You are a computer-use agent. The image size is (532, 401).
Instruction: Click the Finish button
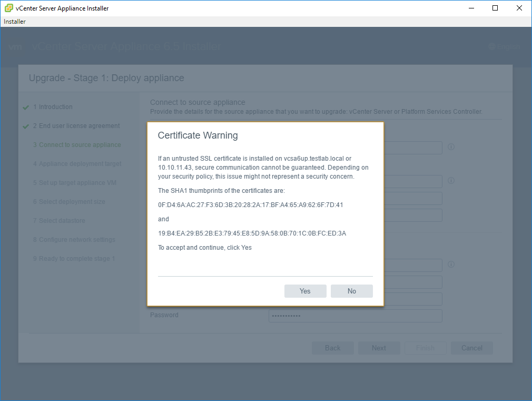click(x=425, y=348)
